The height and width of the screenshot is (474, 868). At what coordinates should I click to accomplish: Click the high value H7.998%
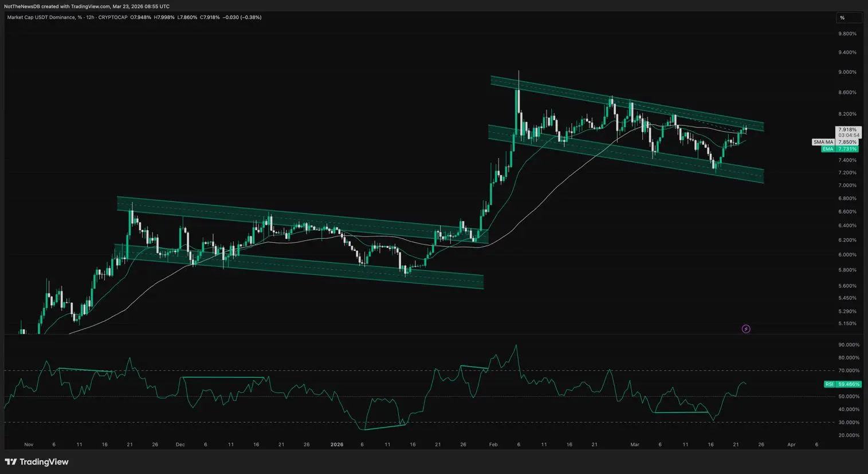click(164, 17)
